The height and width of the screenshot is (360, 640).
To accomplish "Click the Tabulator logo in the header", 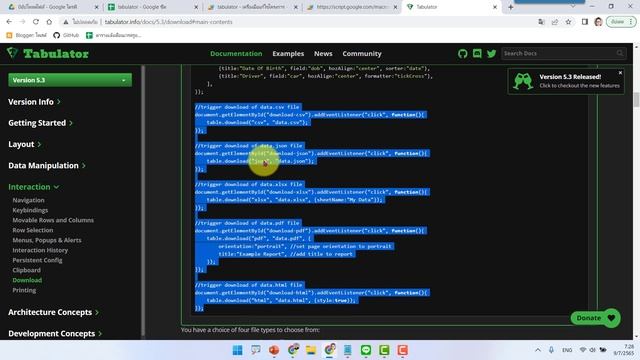I will click(48, 53).
